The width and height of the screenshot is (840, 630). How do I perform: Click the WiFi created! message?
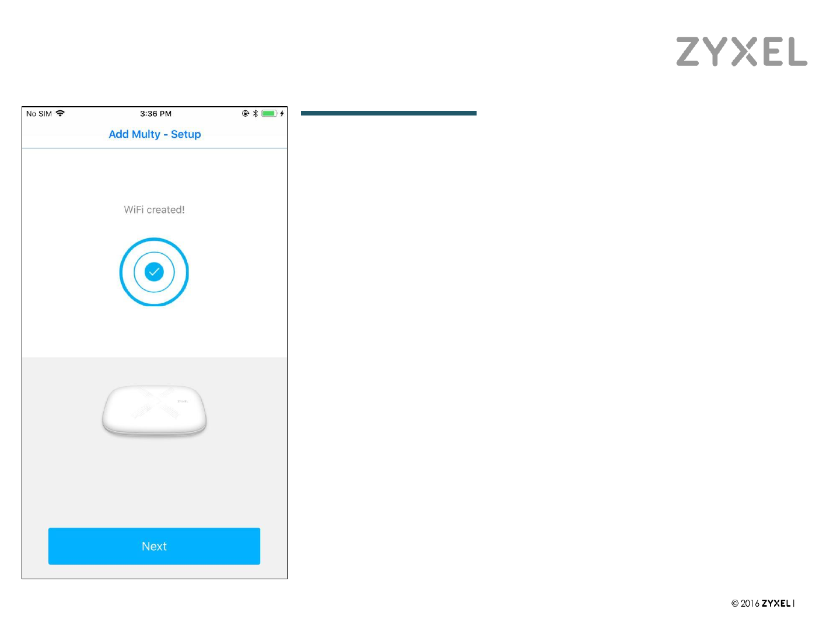click(x=154, y=209)
